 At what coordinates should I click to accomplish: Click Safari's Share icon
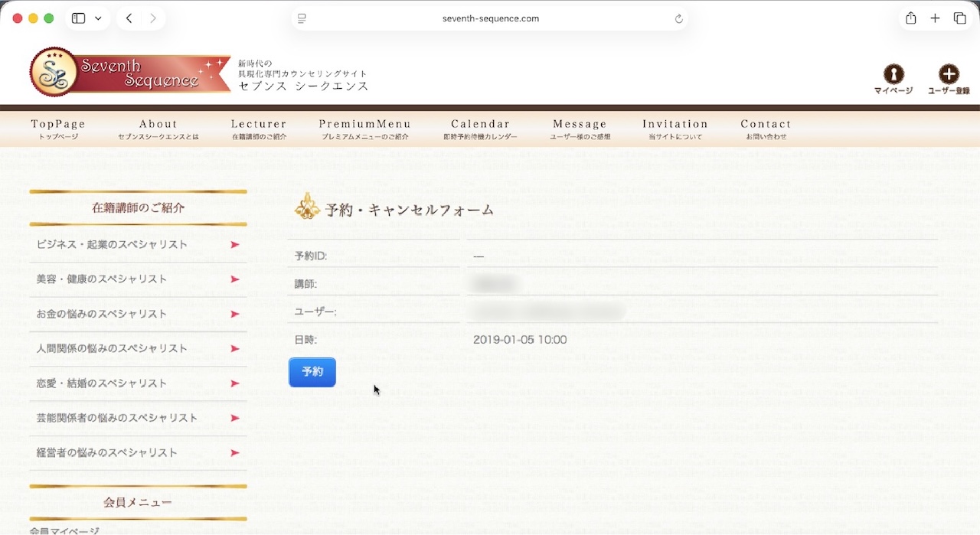(x=910, y=18)
